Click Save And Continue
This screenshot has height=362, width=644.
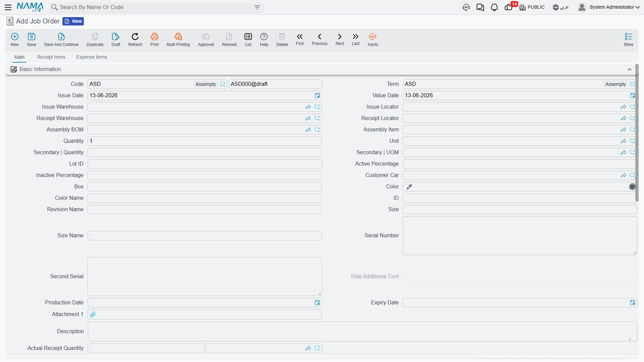tap(61, 40)
